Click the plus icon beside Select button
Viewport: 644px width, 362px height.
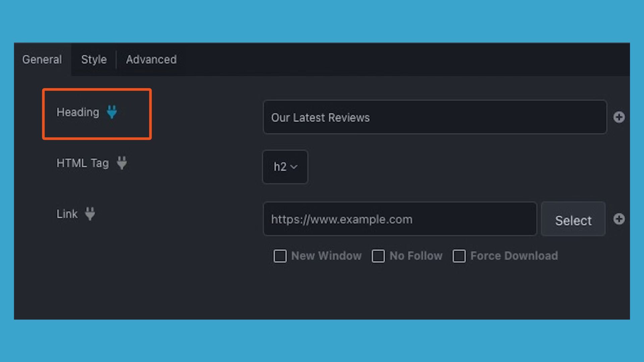click(619, 219)
